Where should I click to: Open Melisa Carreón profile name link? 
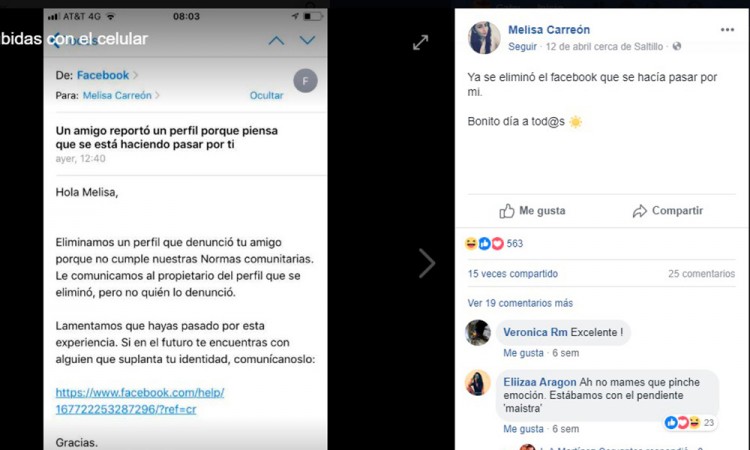(x=549, y=30)
